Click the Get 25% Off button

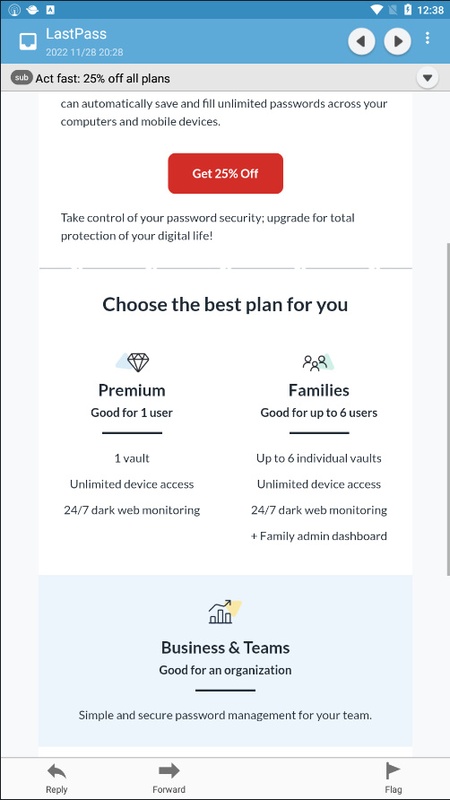tap(226, 173)
